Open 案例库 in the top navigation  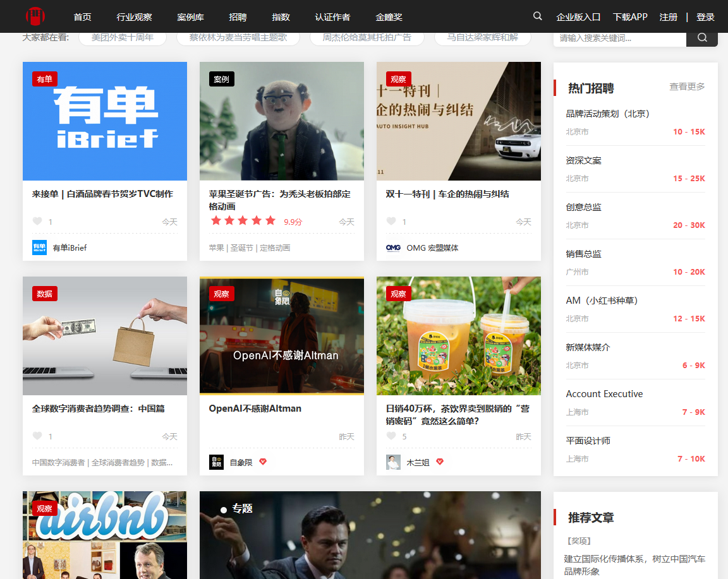pos(190,17)
